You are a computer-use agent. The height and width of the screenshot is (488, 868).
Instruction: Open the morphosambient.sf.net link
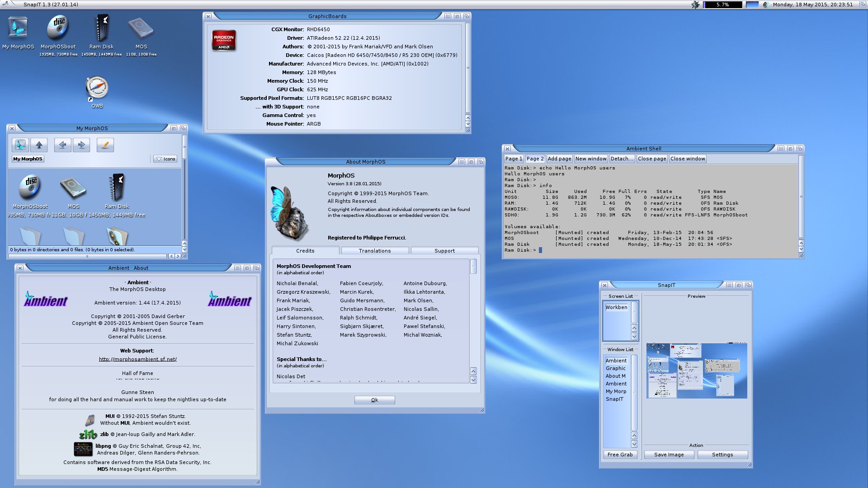tap(138, 359)
